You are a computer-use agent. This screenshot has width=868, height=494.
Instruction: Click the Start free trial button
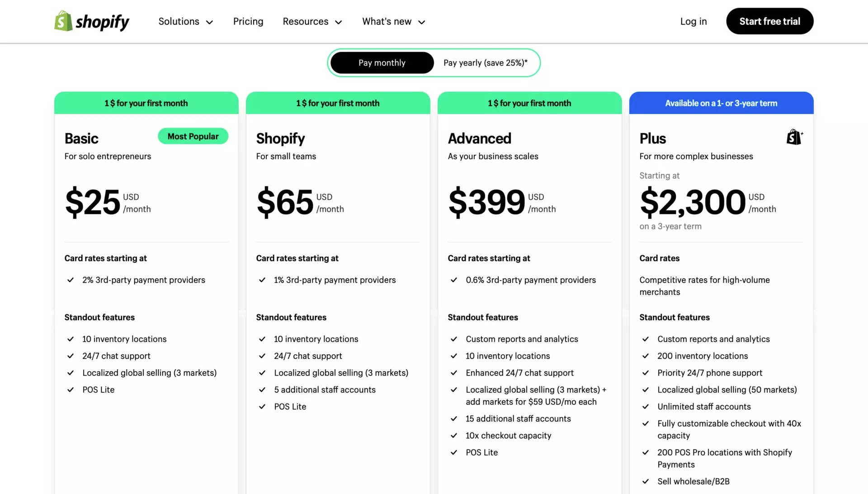[x=769, y=21]
